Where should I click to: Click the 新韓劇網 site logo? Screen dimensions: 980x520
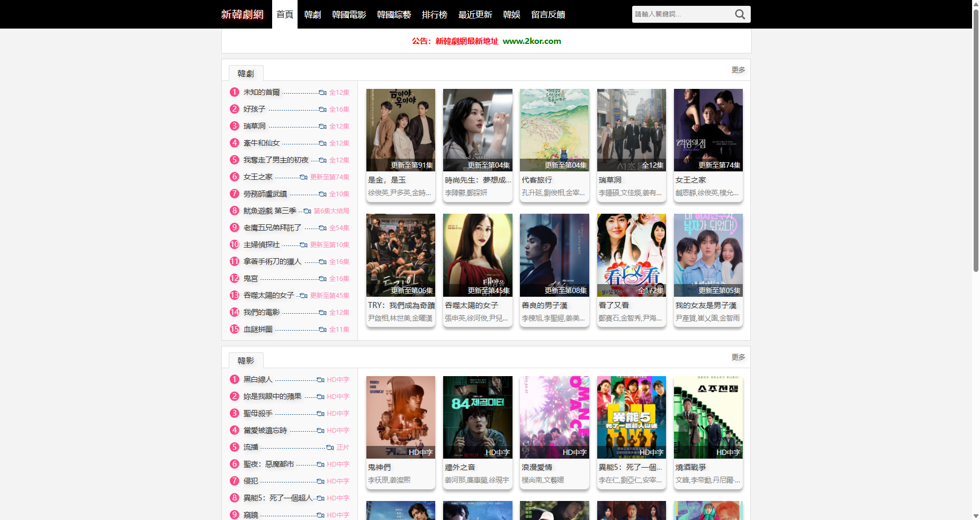coord(242,14)
